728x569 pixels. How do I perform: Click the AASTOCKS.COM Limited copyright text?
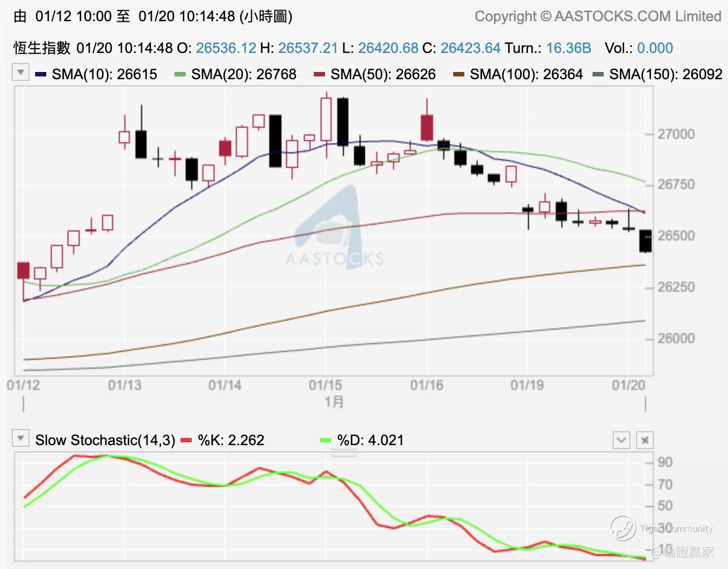(x=598, y=17)
